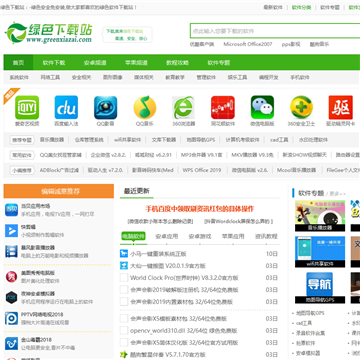Click the icon next to 小马一键重装系统

coord(124,254)
